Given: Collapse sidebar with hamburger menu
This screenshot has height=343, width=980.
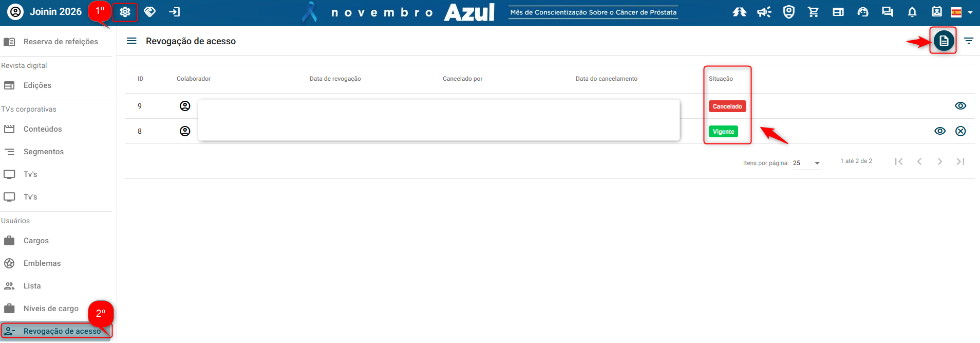Looking at the screenshot, I should 131,41.
